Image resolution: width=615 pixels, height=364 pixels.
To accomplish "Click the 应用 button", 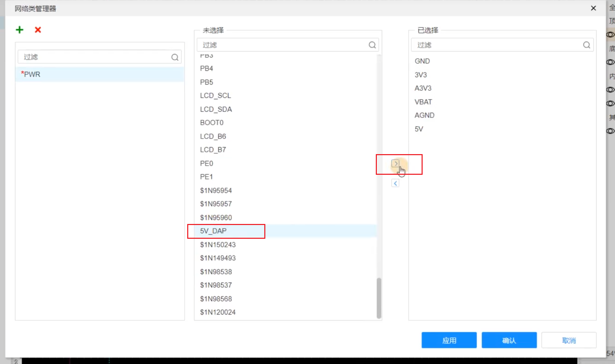I will (449, 340).
